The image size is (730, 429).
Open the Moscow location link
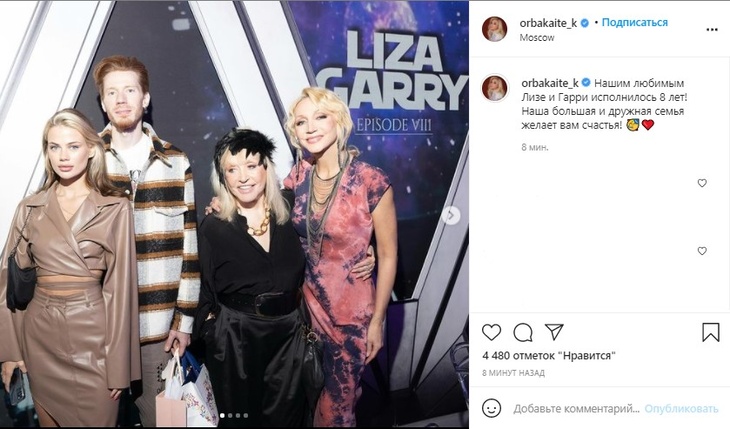(x=537, y=38)
